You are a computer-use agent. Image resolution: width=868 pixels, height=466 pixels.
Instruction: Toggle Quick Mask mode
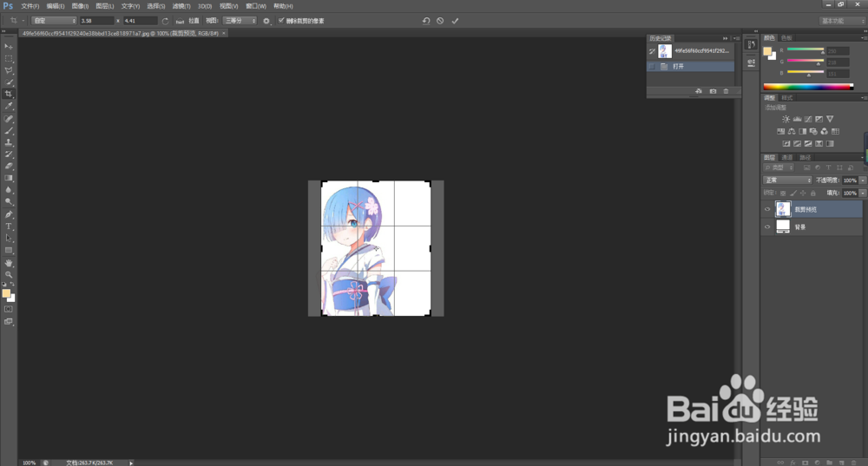click(x=9, y=310)
